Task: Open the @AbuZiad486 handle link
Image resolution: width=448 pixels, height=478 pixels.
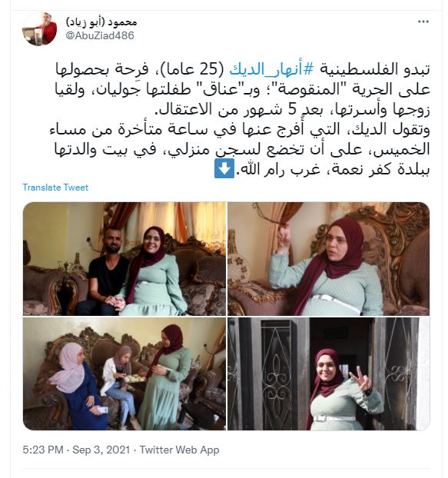Action: [x=100, y=35]
